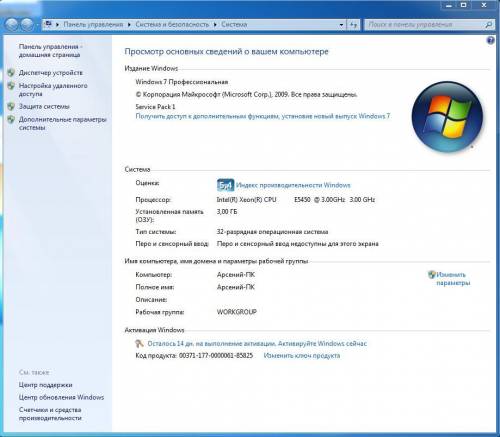Click the product code 00371-177-0000061-85825

point(216,356)
